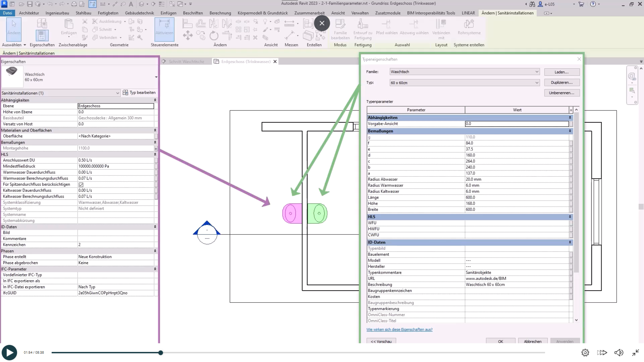This screenshot has width=644, height=362.
Task: Toggle Für Spitzendurchfluss berücksichtigen checkbox
Action: 81,185
